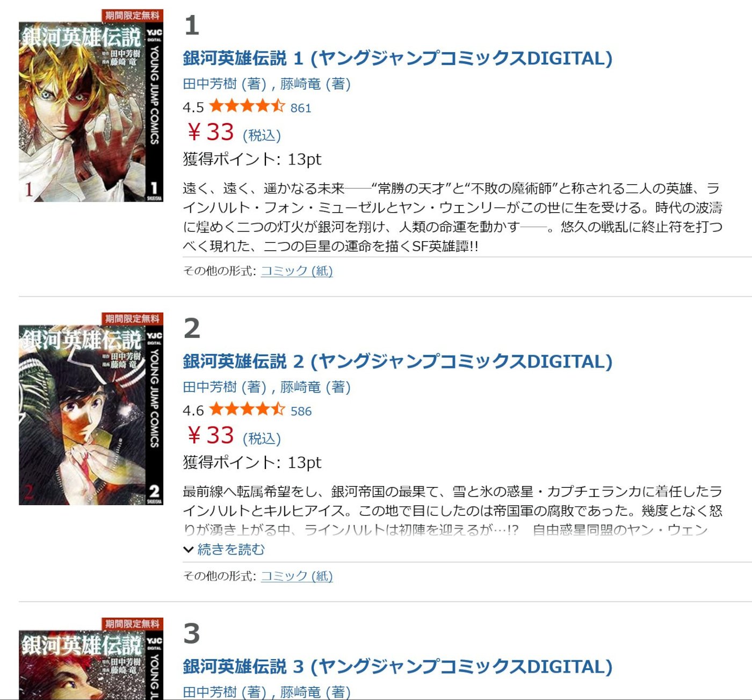The width and height of the screenshot is (752, 700).
Task: Open the 861 reviews count link
Action: (301, 108)
